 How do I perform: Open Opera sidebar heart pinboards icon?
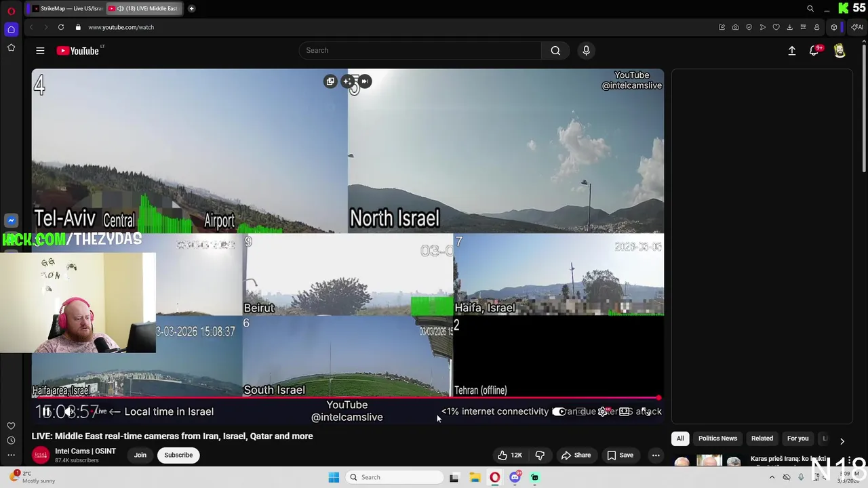[x=11, y=426]
